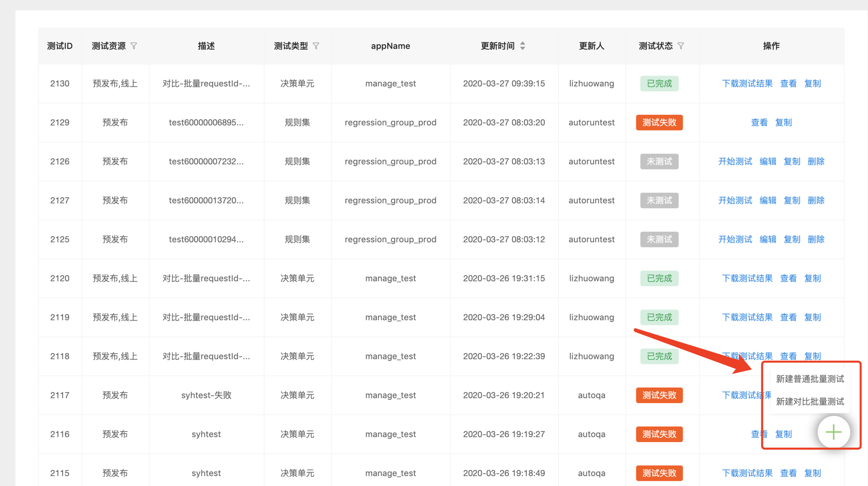Copy test 2127
Image resolution: width=868 pixels, height=486 pixels.
(x=792, y=200)
